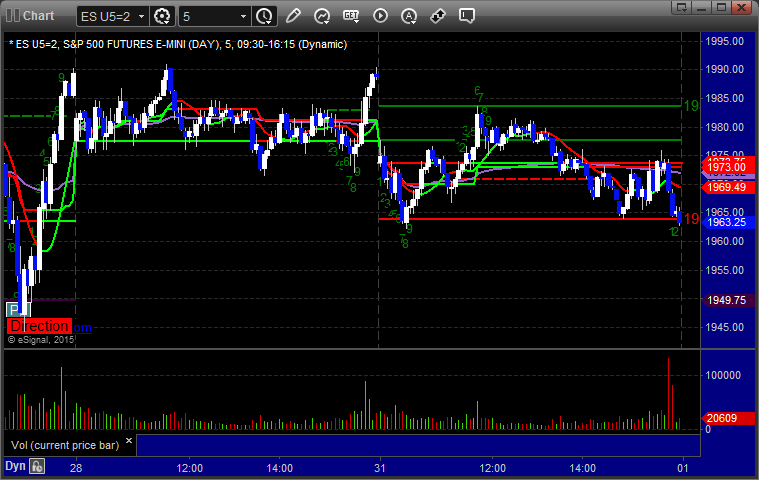The height and width of the screenshot is (480, 759).
Task: Click the circular arrow refresh icon
Action: pyautogui.click(x=322, y=16)
